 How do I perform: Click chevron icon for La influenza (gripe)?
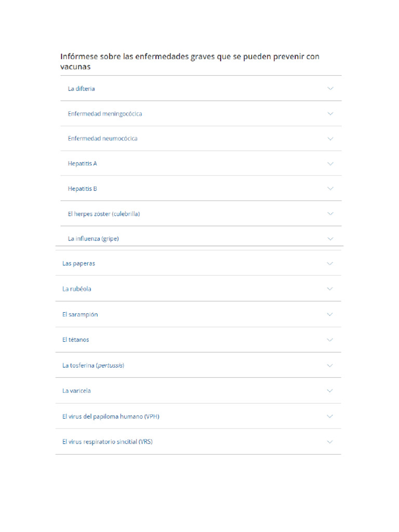pyautogui.click(x=330, y=238)
